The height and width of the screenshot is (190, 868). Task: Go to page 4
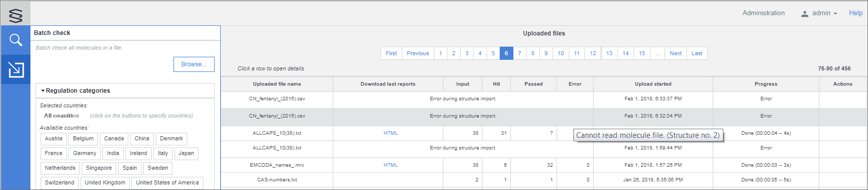480,53
